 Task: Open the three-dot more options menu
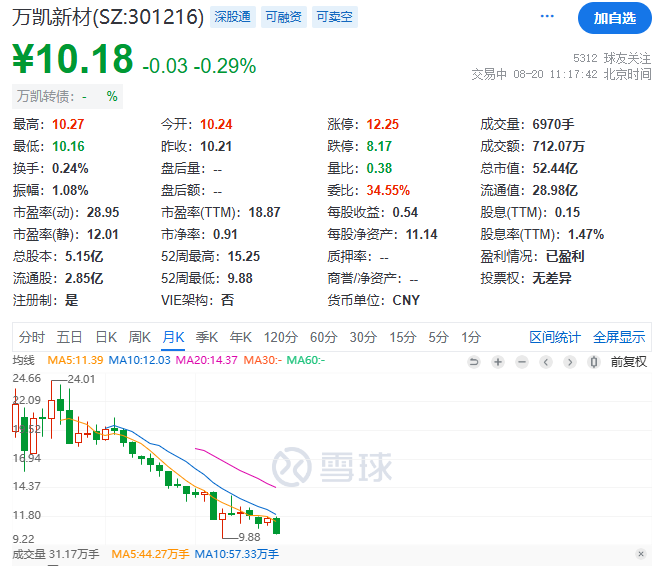pyautogui.click(x=547, y=17)
